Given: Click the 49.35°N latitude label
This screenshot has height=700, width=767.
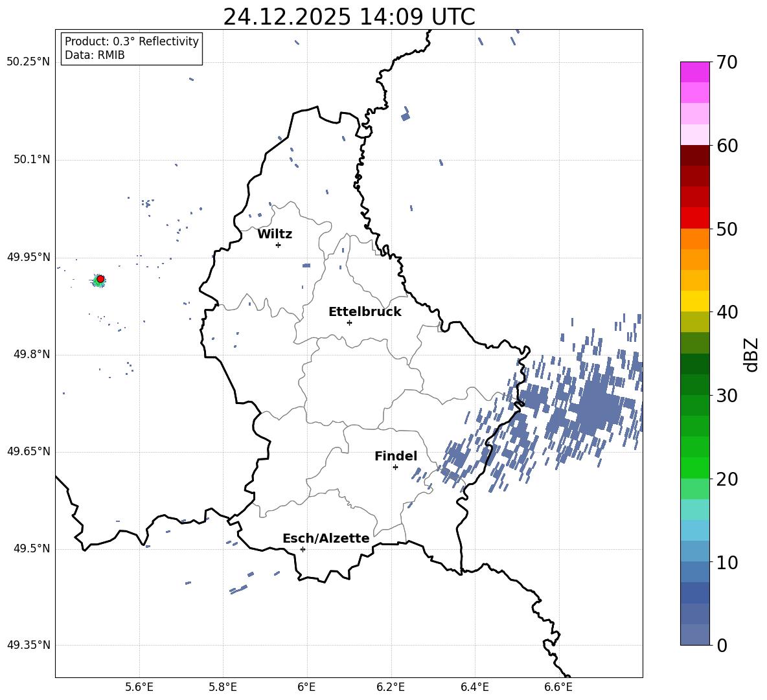Looking at the screenshot, I should (x=28, y=645).
